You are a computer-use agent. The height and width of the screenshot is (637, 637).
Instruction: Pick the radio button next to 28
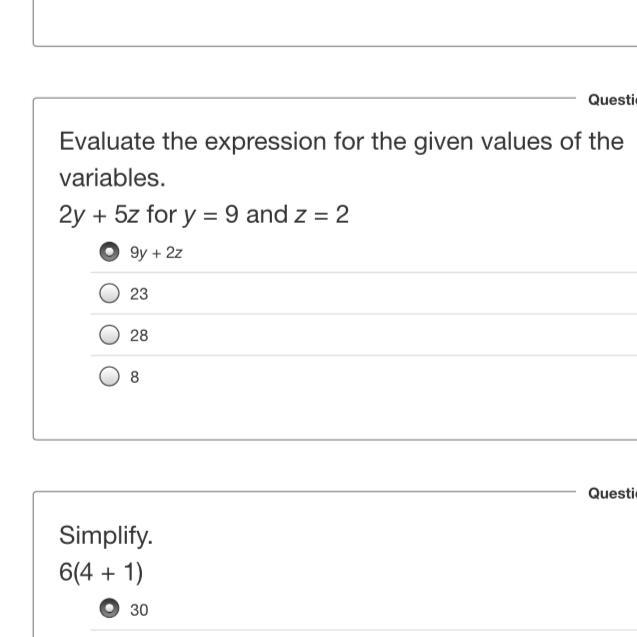[109, 336]
